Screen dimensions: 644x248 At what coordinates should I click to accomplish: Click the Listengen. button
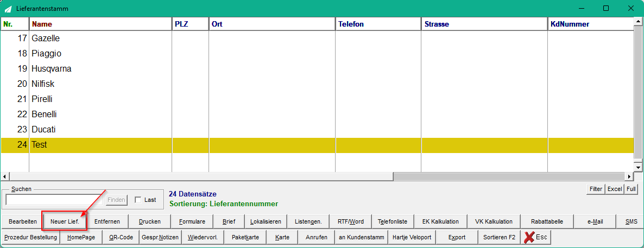tap(308, 221)
